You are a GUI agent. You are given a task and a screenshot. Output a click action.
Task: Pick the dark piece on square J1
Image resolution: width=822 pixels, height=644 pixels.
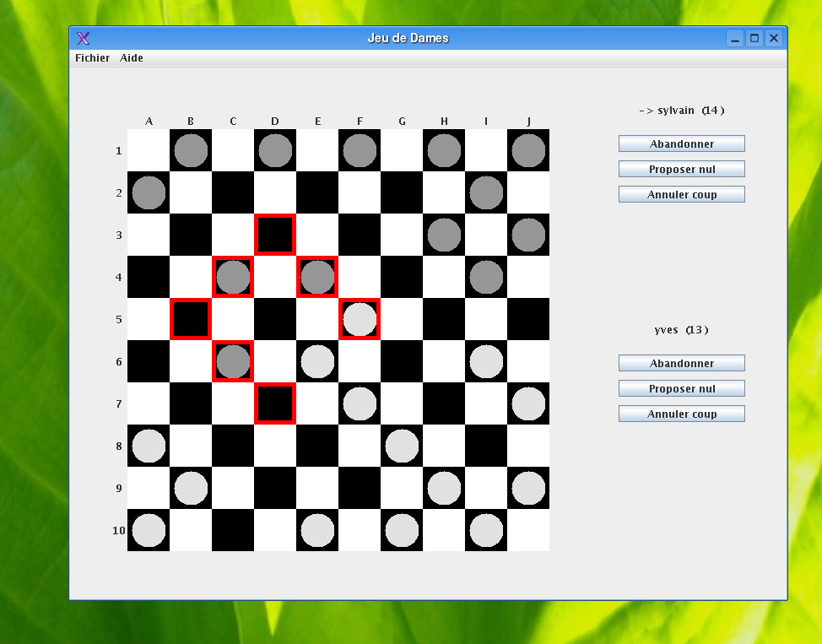528,150
